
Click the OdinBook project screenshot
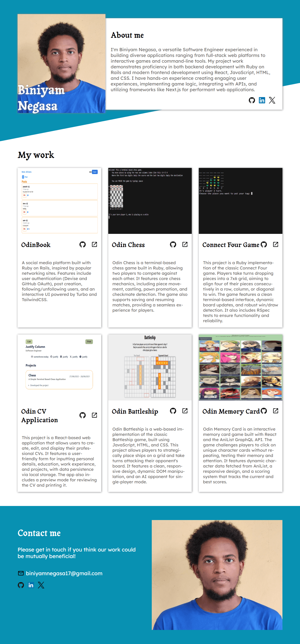60,201
